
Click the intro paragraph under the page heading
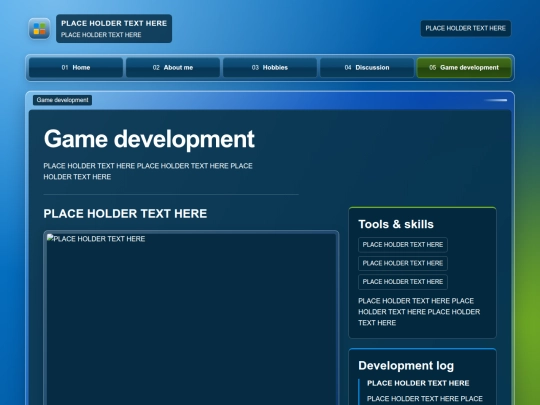[x=148, y=171]
